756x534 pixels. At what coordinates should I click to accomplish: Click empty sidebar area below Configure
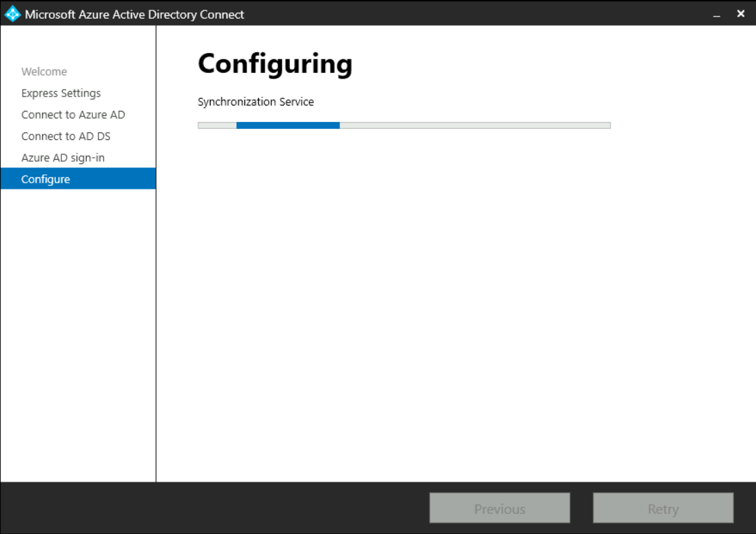point(78,331)
